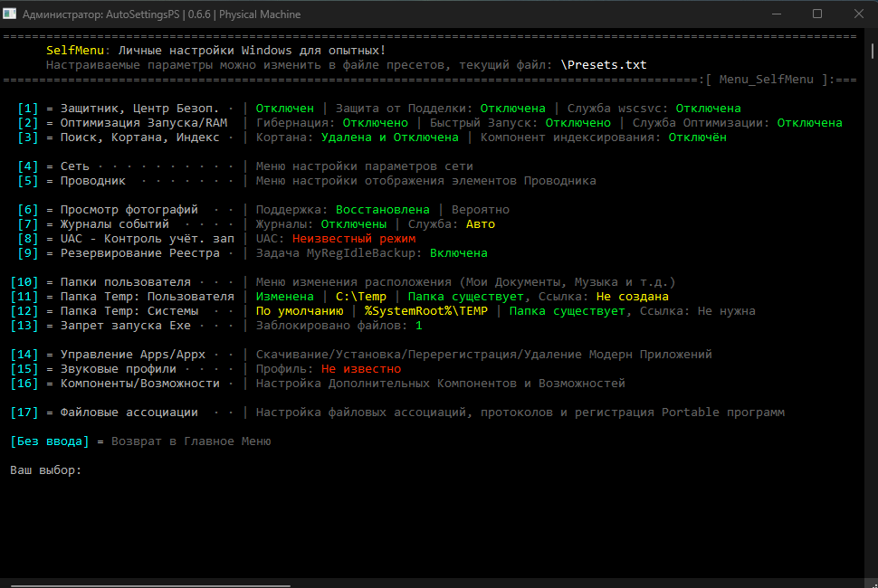Maximize the AutoSettingsPS console window
The image size is (878, 588).
pyautogui.click(x=817, y=14)
